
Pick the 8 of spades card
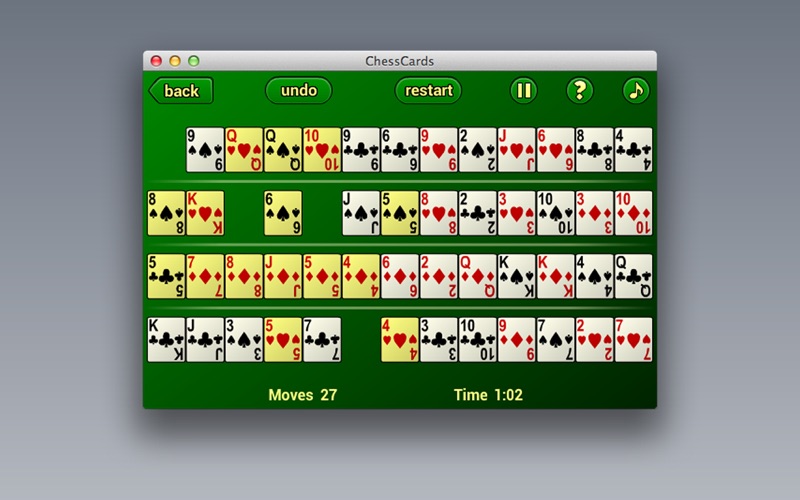166,213
